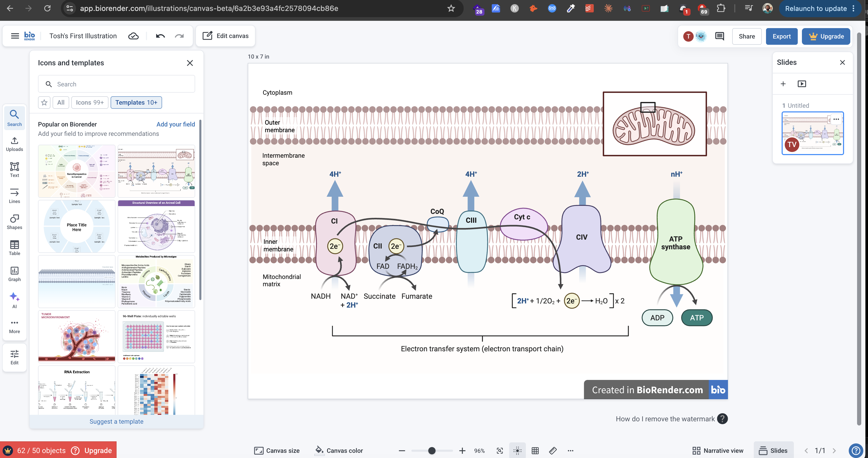Add a new slide with plus
Screen dimensions: 868x458
783,84
